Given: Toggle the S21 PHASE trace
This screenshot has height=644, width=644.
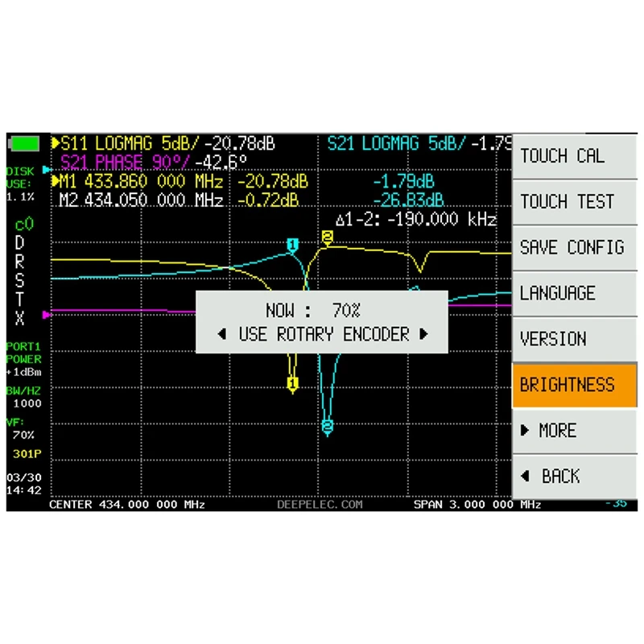Looking at the screenshot, I should coord(145,162).
